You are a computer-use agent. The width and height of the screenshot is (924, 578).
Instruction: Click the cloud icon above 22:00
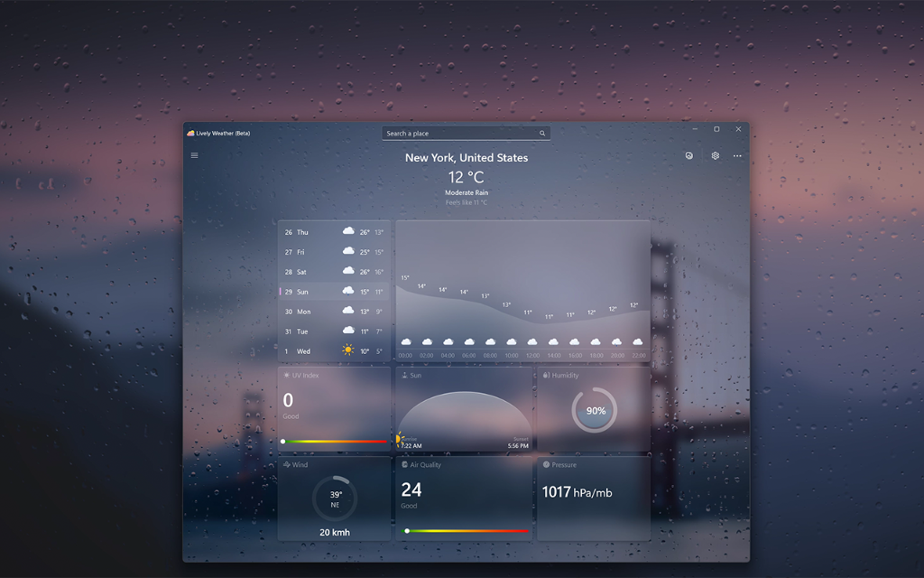pyautogui.click(x=638, y=341)
